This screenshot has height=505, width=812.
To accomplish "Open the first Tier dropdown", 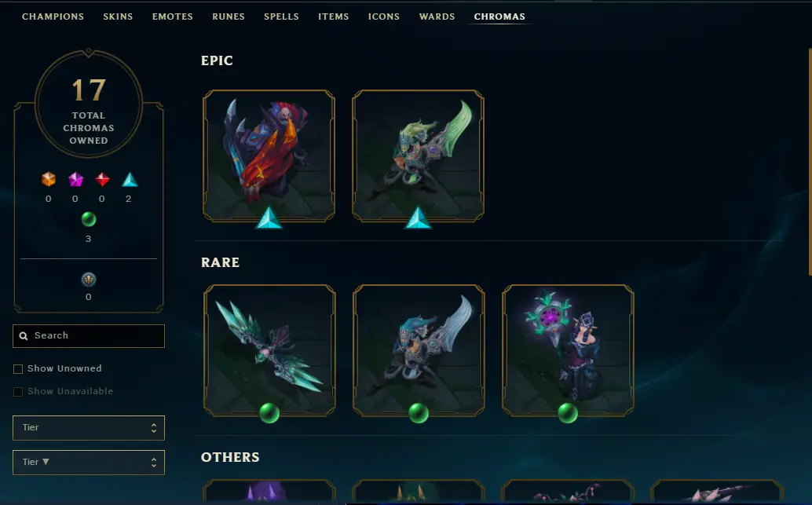I will [89, 428].
